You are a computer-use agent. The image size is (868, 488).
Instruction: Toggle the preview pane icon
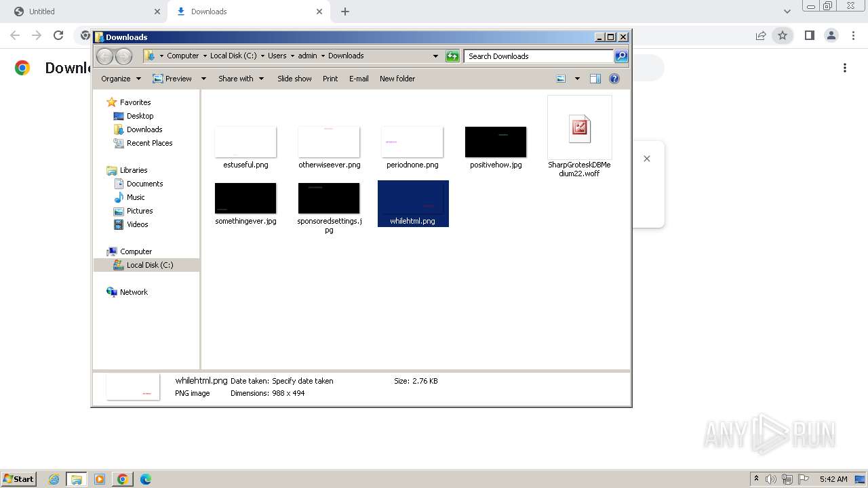[595, 79]
